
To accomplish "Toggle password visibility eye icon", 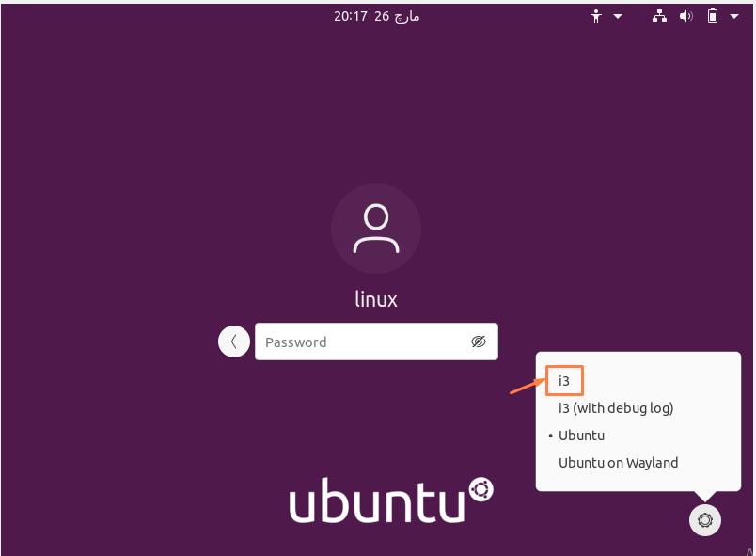I will pos(479,342).
